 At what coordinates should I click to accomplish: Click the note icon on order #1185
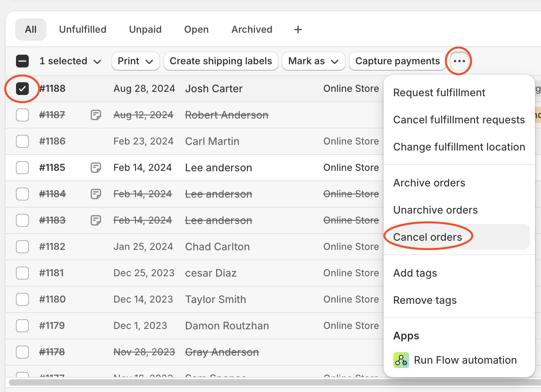(x=96, y=168)
